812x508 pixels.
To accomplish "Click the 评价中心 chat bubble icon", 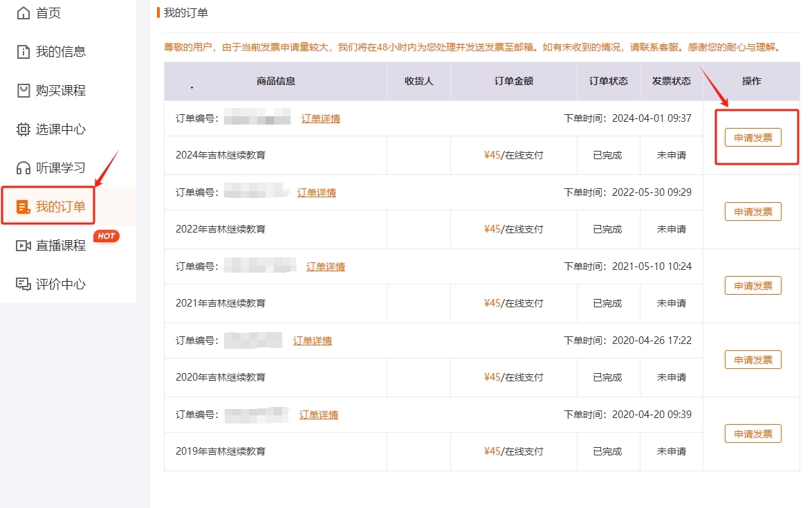I will pos(23,282).
